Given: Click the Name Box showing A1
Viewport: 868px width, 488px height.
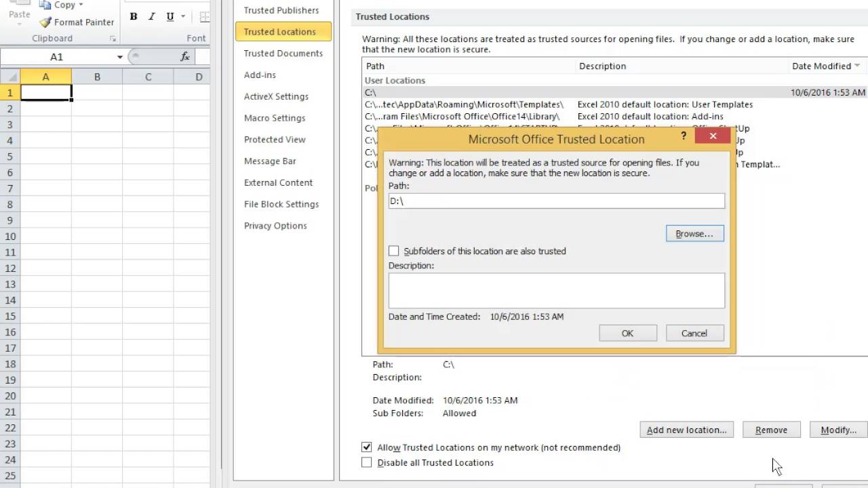Looking at the screenshot, I should (58, 58).
